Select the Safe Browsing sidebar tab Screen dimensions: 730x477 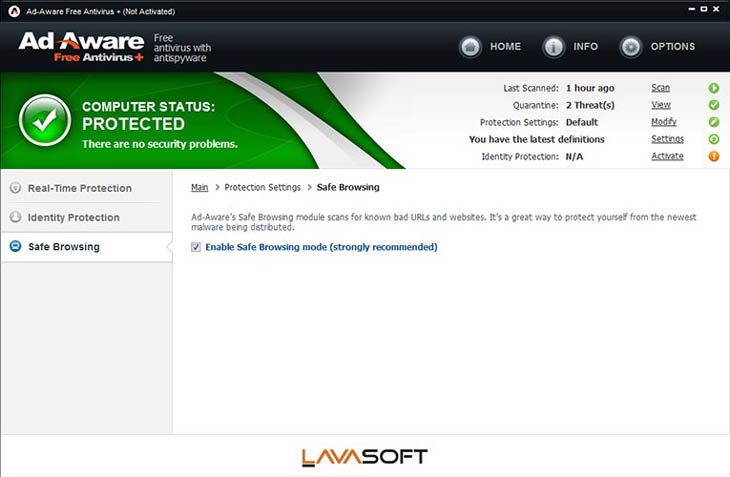pyautogui.click(x=87, y=247)
